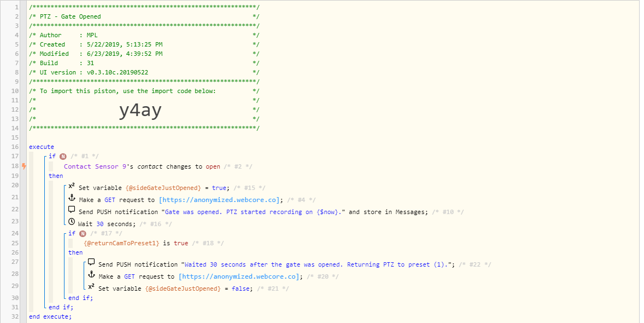Click the first {@sideGateJustOpened} variable on line 20
The height and width of the screenshot is (323, 644).
coord(163,188)
